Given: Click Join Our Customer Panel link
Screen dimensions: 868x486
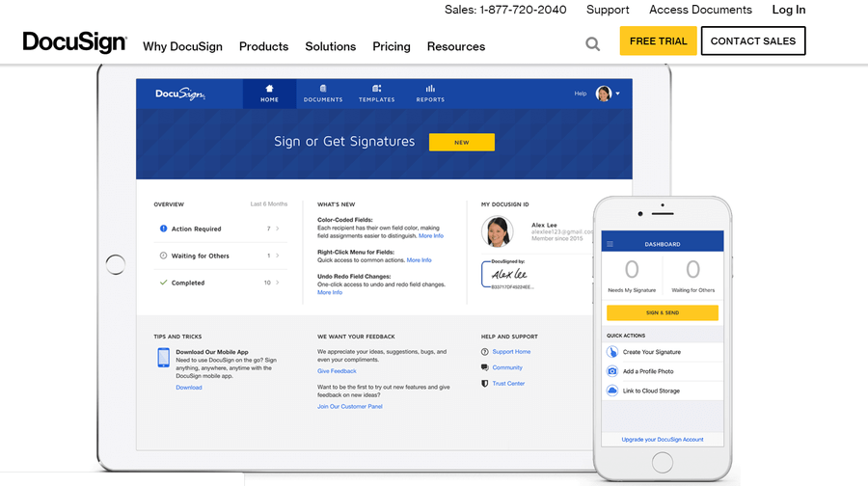Looking at the screenshot, I should (350, 406).
